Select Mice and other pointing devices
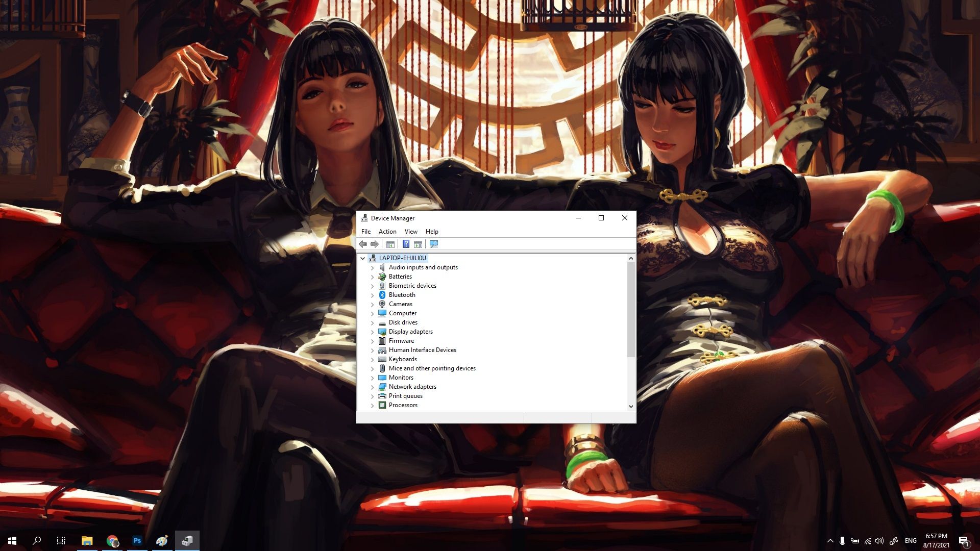This screenshot has height=551, width=980. (x=432, y=368)
